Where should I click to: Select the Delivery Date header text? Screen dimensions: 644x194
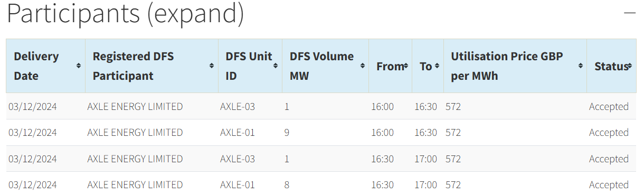36,66
